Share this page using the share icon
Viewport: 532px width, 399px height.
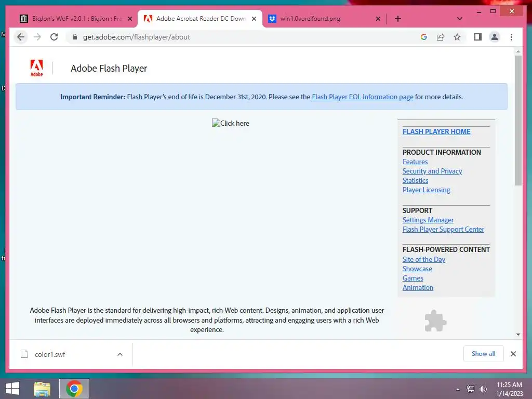click(441, 37)
